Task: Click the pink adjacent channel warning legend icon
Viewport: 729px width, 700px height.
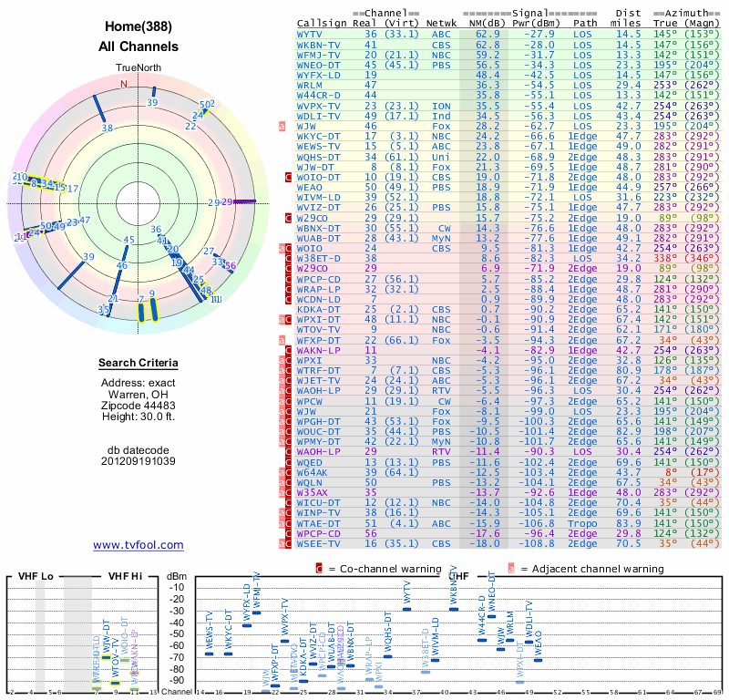Action: tap(511, 569)
